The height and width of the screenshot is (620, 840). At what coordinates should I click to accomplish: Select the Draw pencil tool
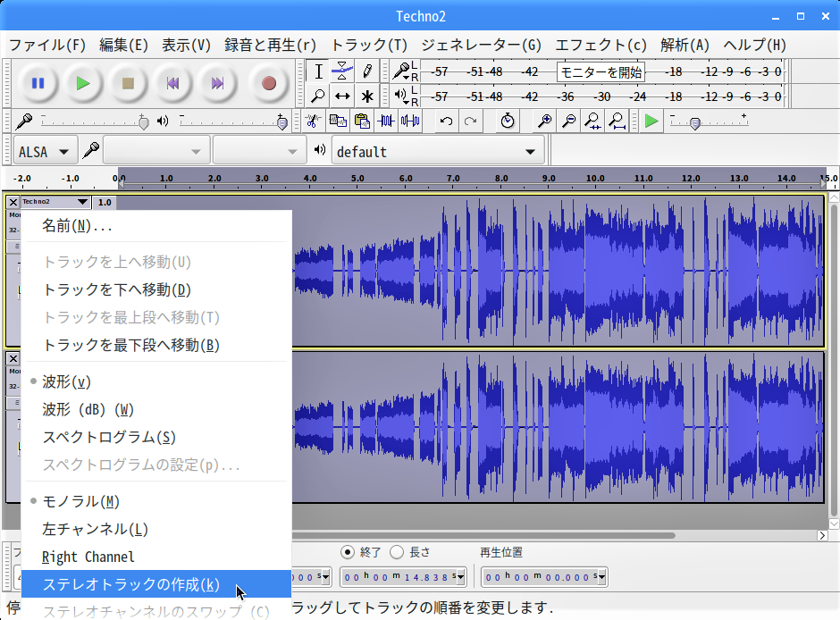[x=367, y=71]
